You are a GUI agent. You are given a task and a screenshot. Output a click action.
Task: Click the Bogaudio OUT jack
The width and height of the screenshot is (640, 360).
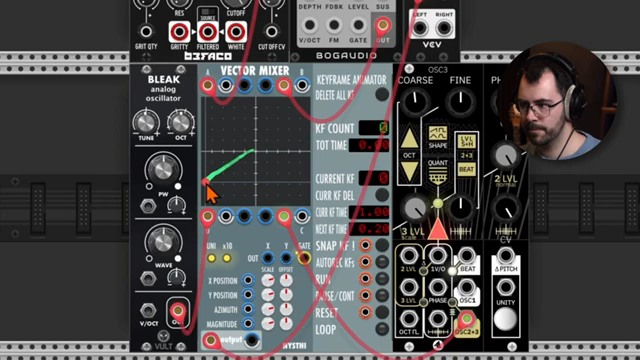click(382, 25)
